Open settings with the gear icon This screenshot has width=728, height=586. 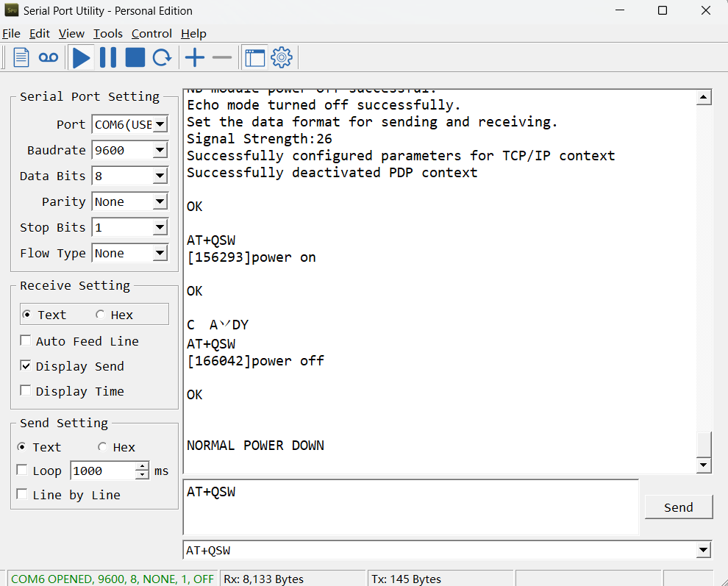pos(282,57)
